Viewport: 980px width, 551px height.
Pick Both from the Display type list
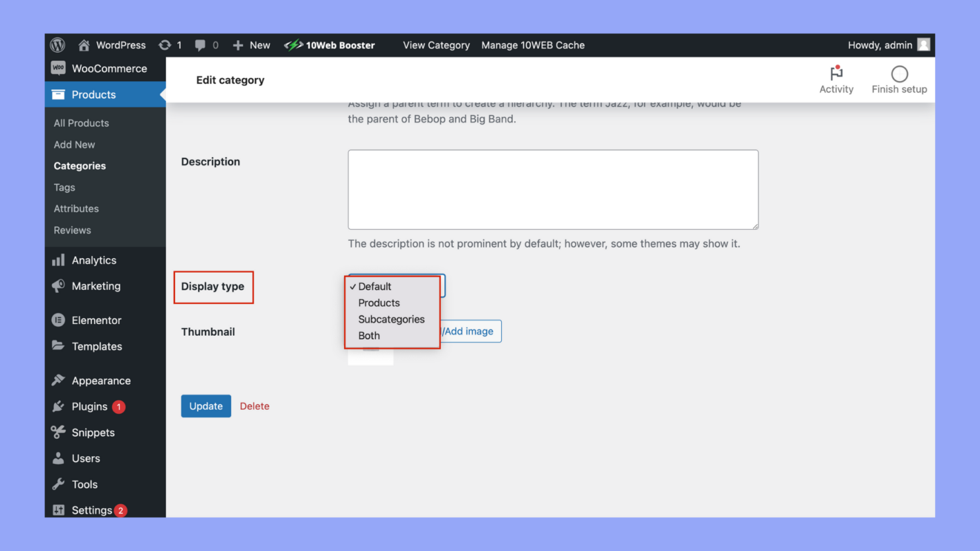pos(368,335)
